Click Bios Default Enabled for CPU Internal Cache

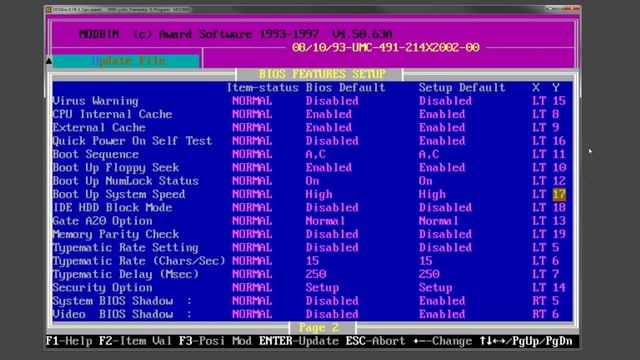[329, 114]
